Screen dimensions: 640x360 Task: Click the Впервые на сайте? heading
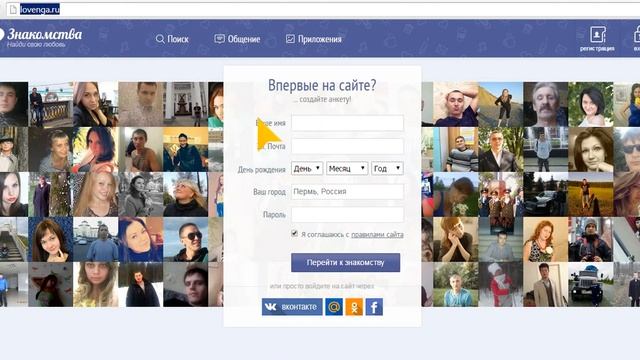pos(322,85)
